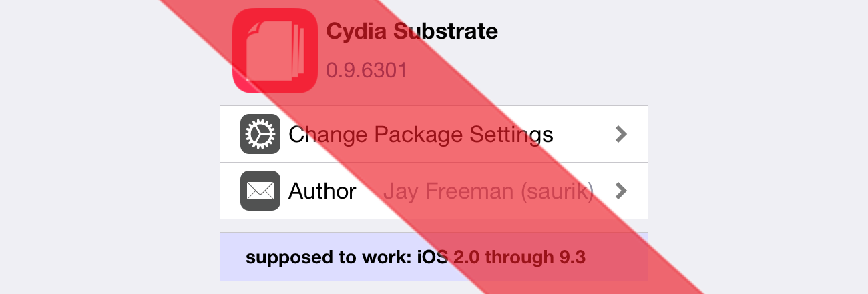Click the gear icon for package settings
The width and height of the screenshot is (868, 294).
point(260,135)
